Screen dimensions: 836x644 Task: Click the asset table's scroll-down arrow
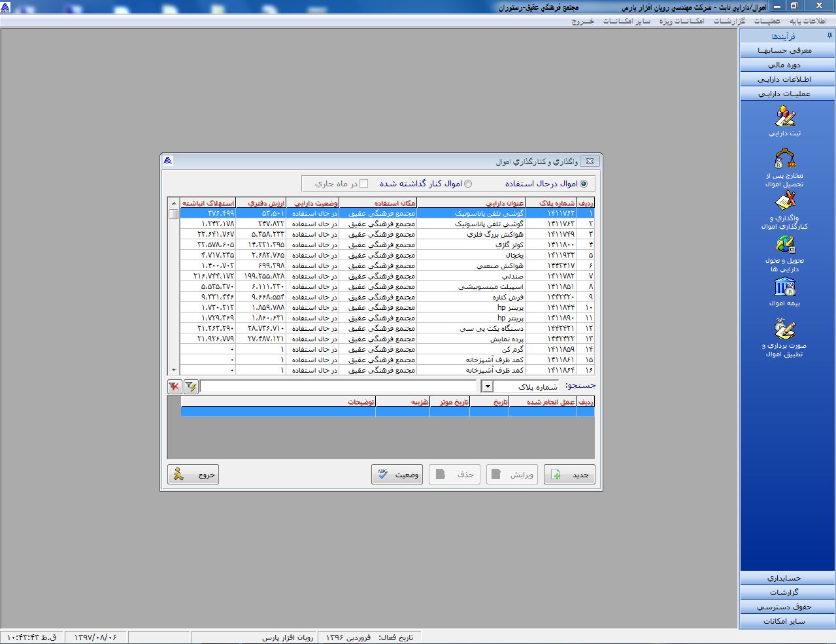pyautogui.click(x=173, y=370)
